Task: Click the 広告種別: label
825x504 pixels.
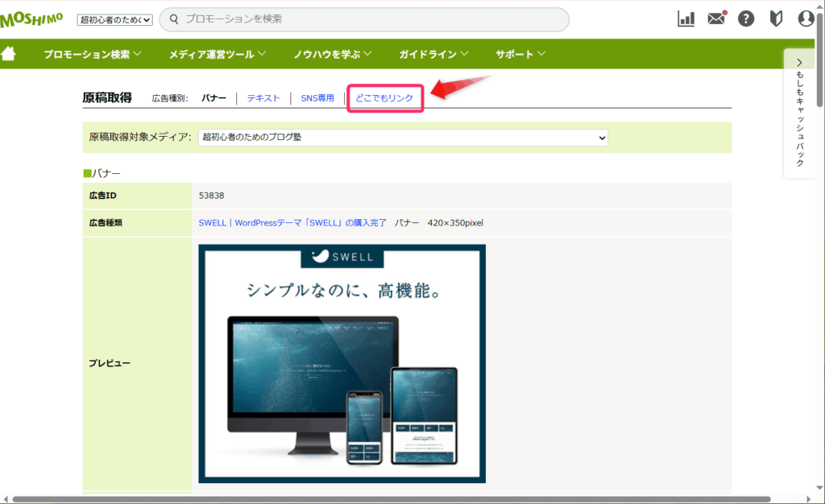Action: (170, 98)
